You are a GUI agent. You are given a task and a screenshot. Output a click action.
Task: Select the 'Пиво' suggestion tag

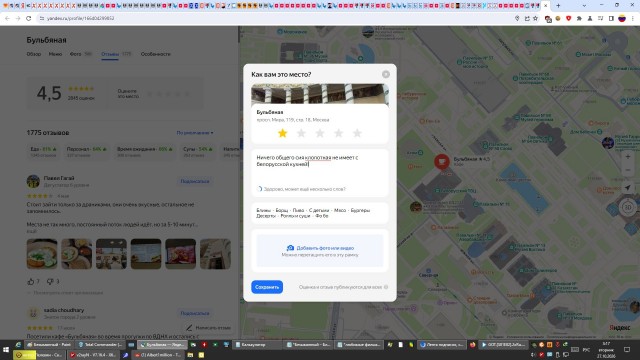click(298, 210)
